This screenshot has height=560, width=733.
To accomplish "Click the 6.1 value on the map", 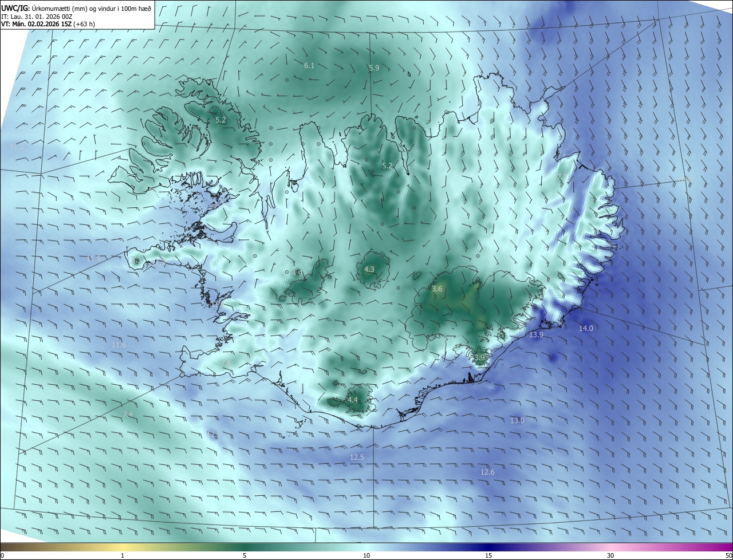I will click(309, 66).
